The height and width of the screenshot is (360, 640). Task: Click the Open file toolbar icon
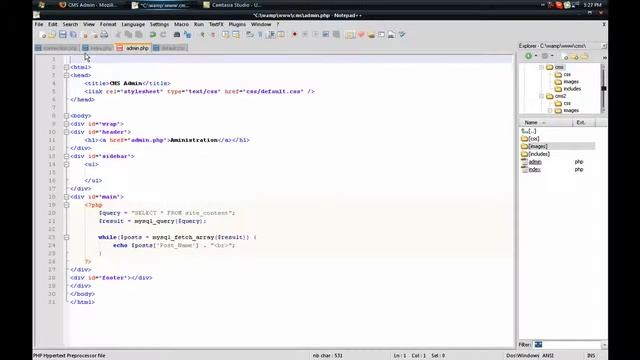click(x=52, y=35)
